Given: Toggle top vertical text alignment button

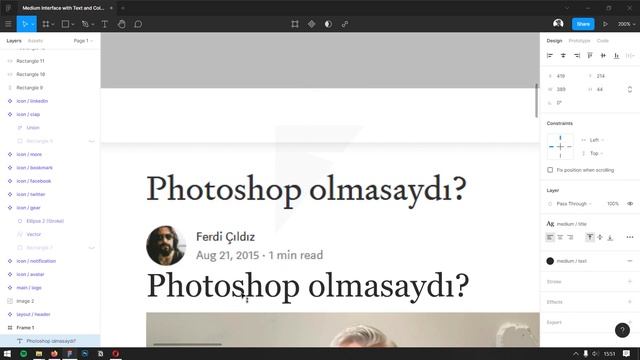Looking at the screenshot, I should point(590,237).
